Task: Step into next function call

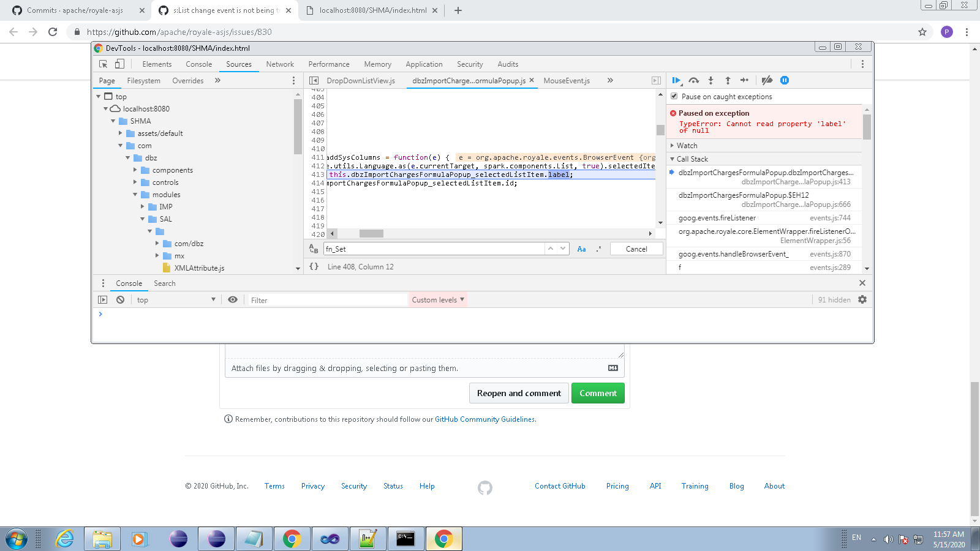Action: coord(710,80)
